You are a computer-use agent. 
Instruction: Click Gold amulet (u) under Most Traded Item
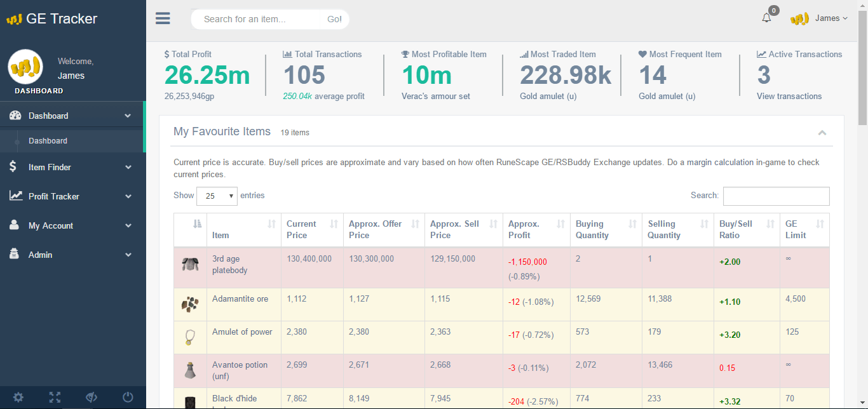pyautogui.click(x=548, y=97)
